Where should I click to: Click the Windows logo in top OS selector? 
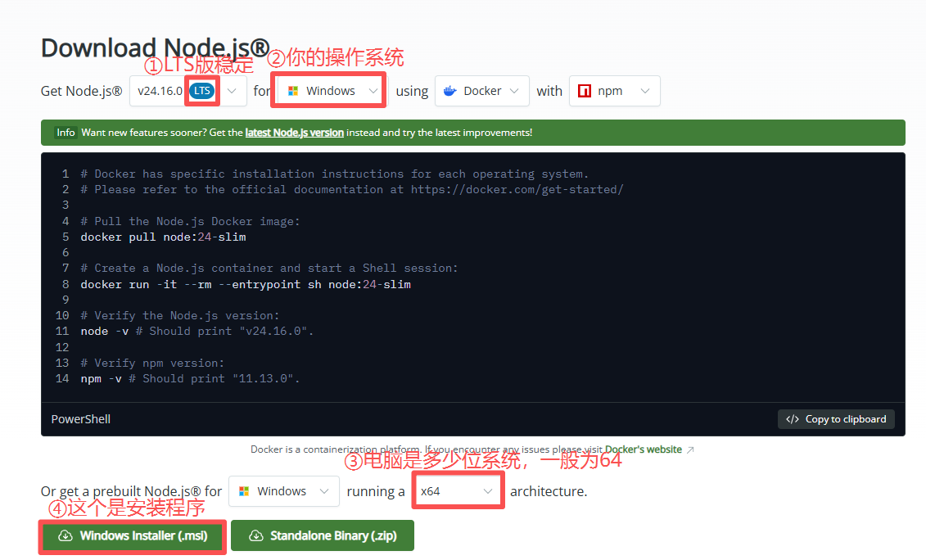point(293,91)
